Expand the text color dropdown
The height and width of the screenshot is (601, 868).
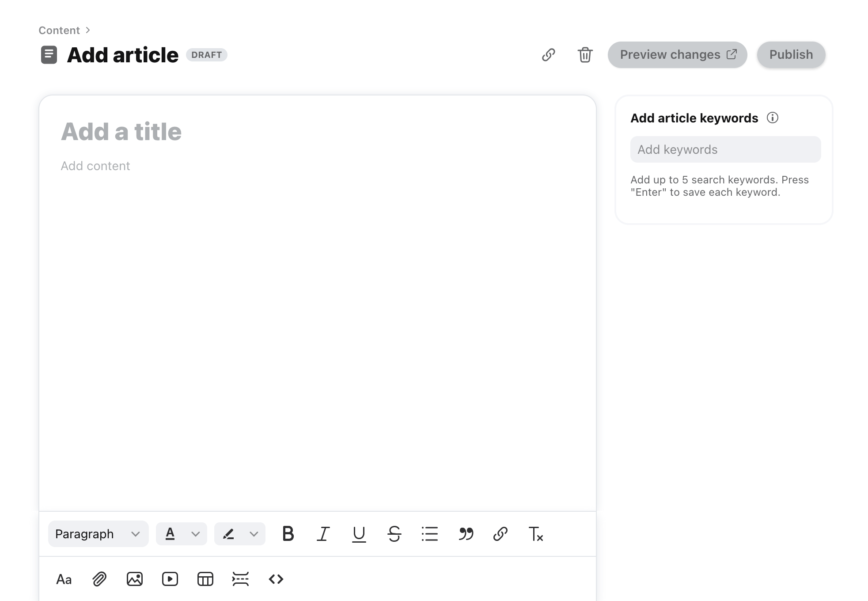click(x=195, y=534)
